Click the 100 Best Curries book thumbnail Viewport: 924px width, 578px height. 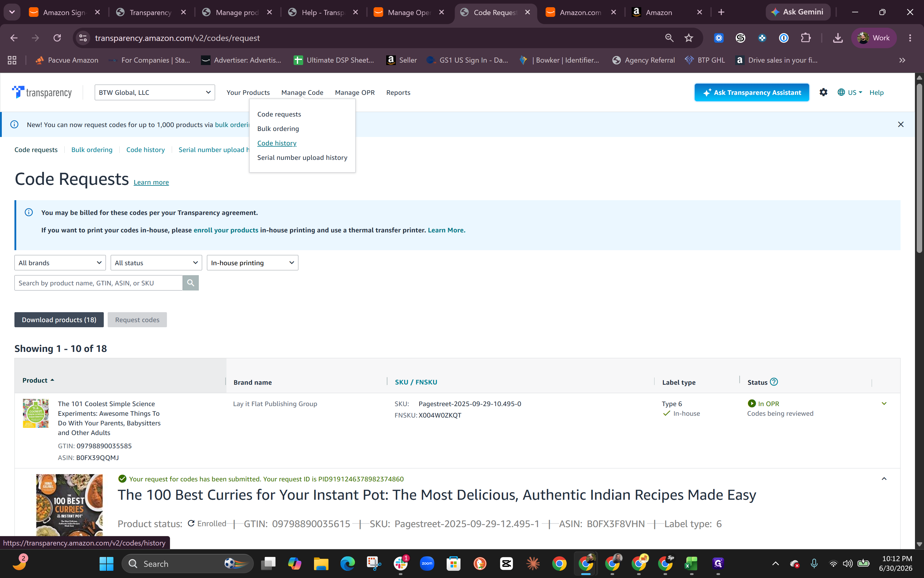pos(69,505)
